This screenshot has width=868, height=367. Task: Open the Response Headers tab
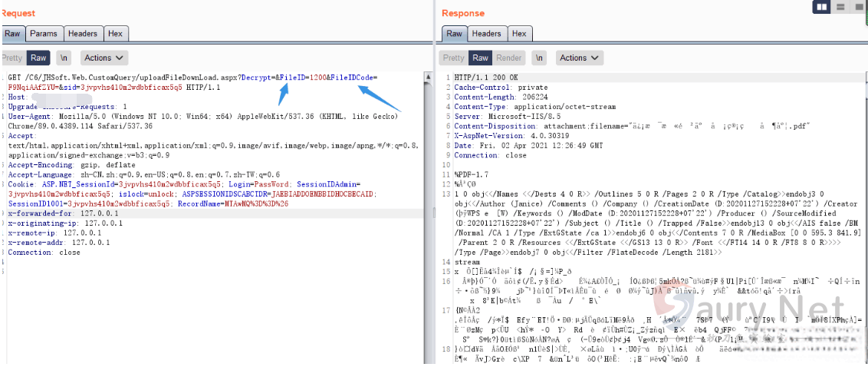tap(486, 34)
